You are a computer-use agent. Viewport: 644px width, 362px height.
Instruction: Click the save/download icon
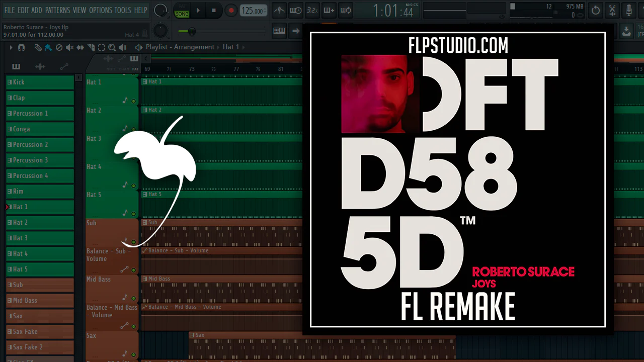coord(626,31)
